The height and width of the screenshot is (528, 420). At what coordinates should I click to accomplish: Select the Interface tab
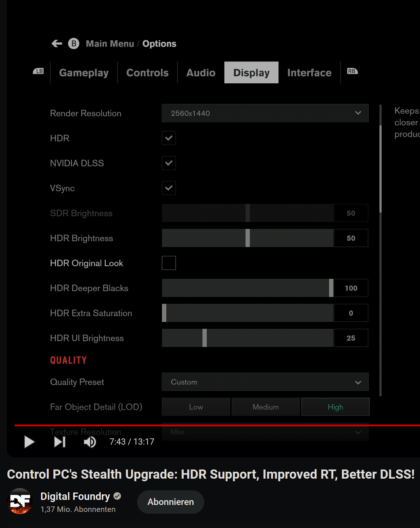point(309,72)
